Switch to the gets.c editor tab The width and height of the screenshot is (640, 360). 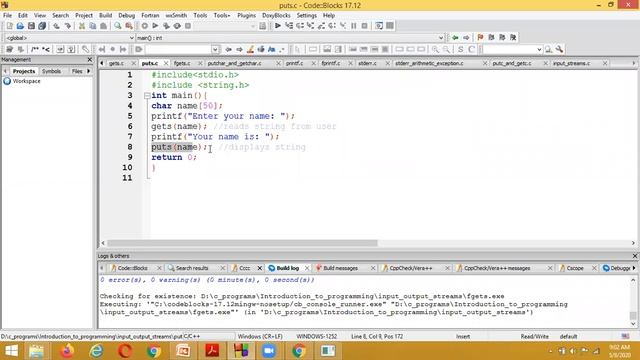click(x=116, y=64)
